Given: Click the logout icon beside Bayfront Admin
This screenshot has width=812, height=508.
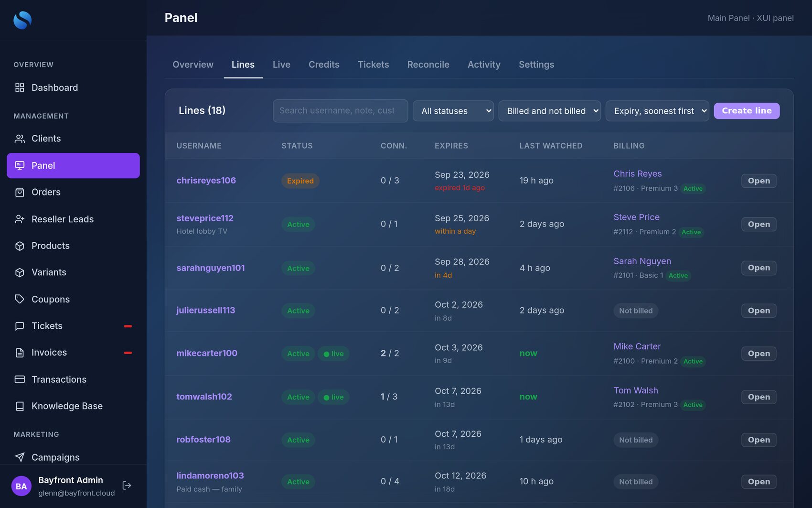Looking at the screenshot, I should coord(127,486).
